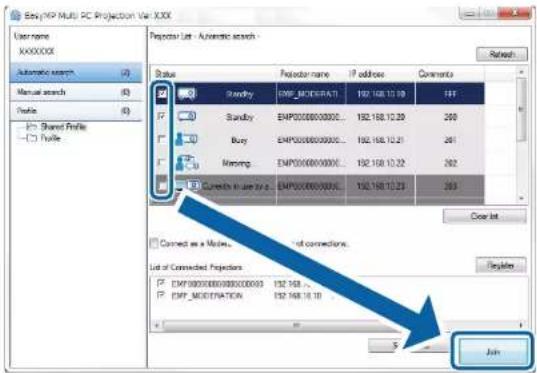Click the projector icon in the first Standby row

click(x=187, y=94)
